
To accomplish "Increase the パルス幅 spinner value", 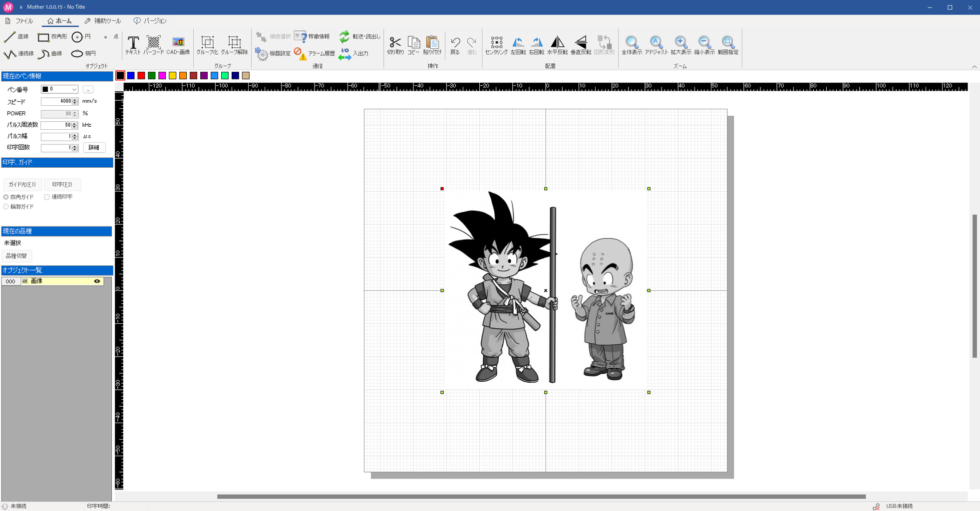I will [x=75, y=135].
